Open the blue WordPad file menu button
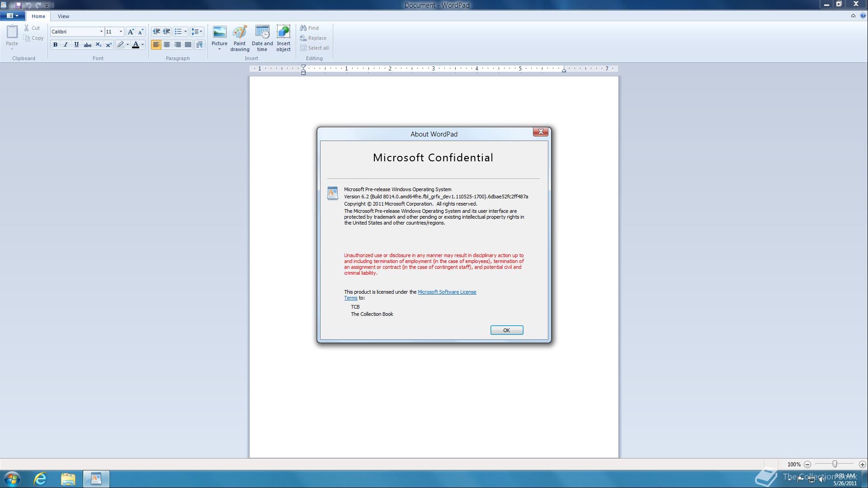The height and width of the screenshot is (488, 868). (x=12, y=16)
